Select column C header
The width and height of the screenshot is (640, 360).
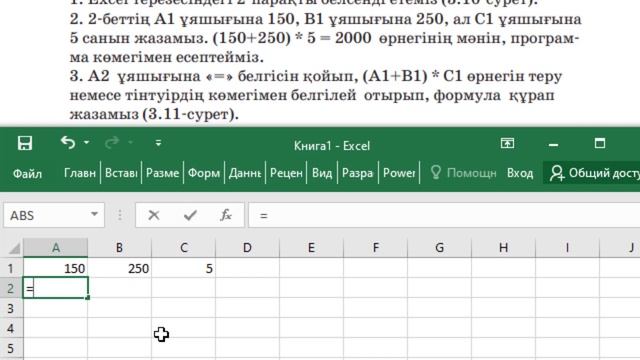click(x=184, y=247)
